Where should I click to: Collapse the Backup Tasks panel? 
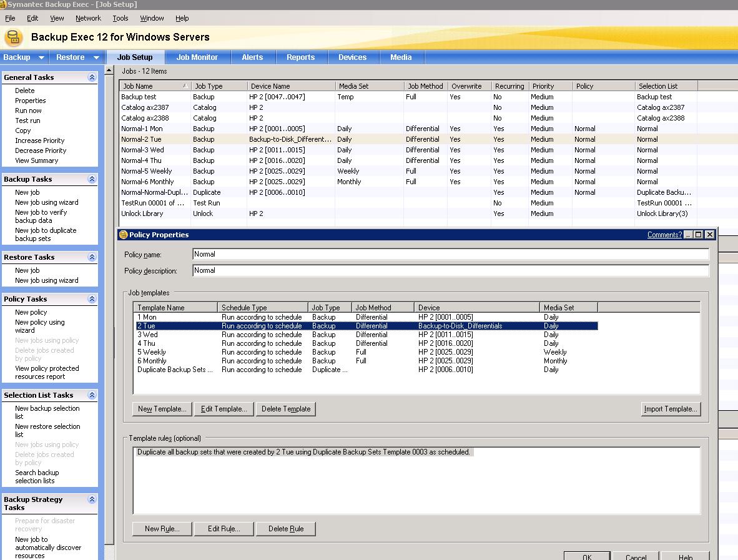click(92, 179)
